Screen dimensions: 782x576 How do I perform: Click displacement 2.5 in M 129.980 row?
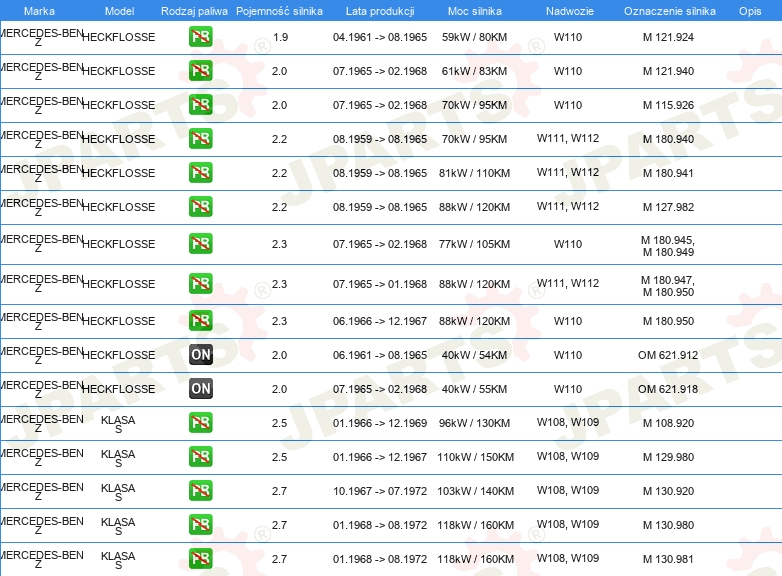point(279,457)
